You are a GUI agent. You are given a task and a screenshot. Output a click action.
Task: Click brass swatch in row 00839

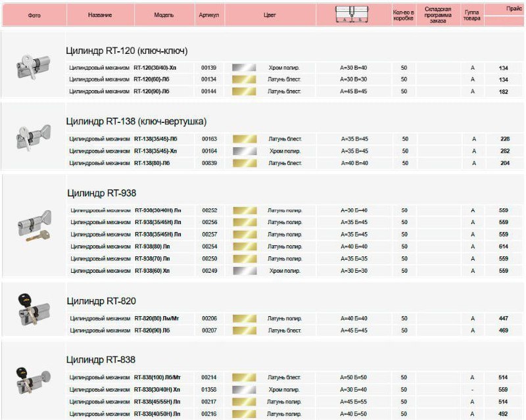tap(245, 163)
